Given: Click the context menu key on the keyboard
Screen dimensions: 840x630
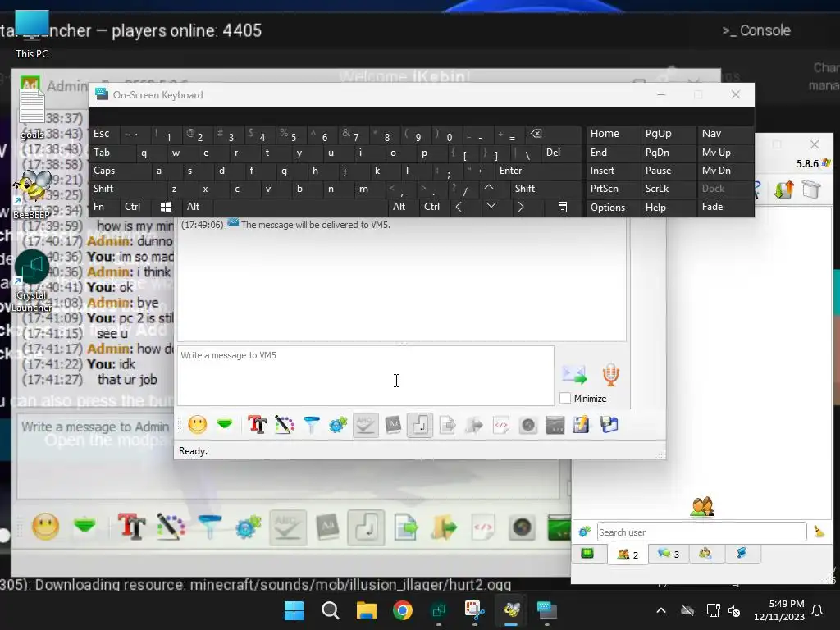Looking at the screenshot, I should pyautogui.click(x=563, y=208).
